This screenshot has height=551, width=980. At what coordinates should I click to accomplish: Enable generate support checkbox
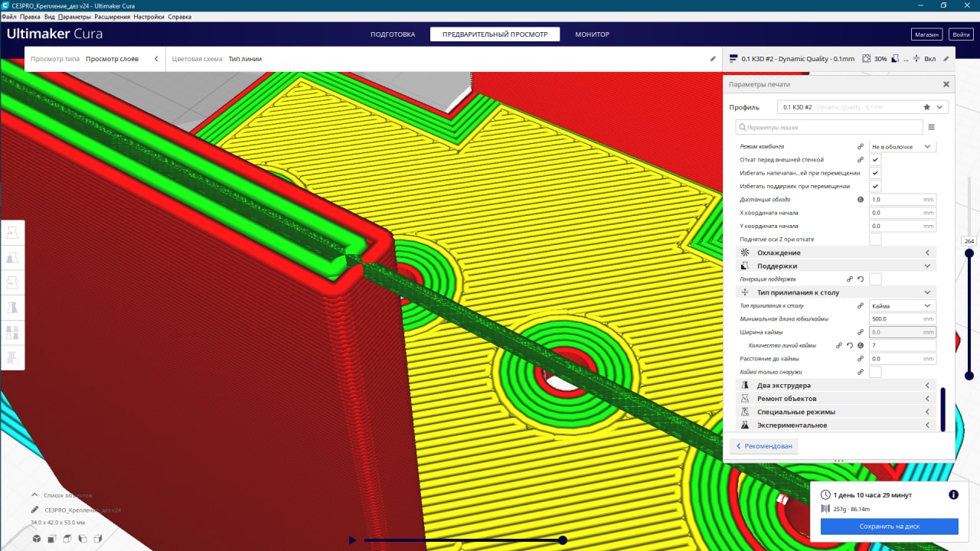pyautogui.click(x=875, y=279)
